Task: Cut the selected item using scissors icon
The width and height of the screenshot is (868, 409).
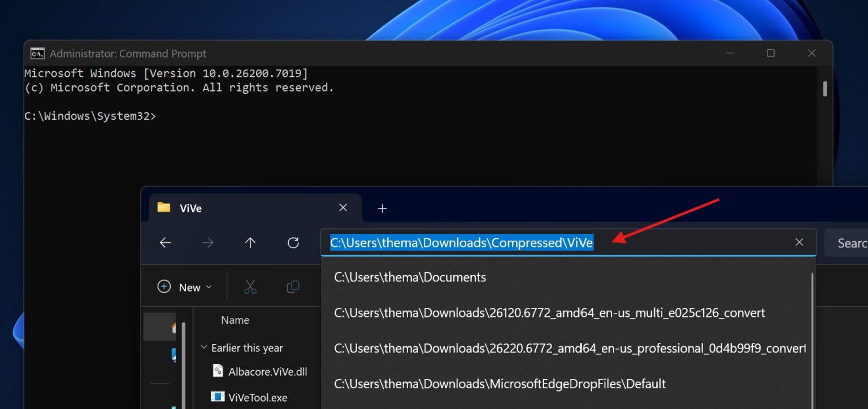Action: (250, 287)
